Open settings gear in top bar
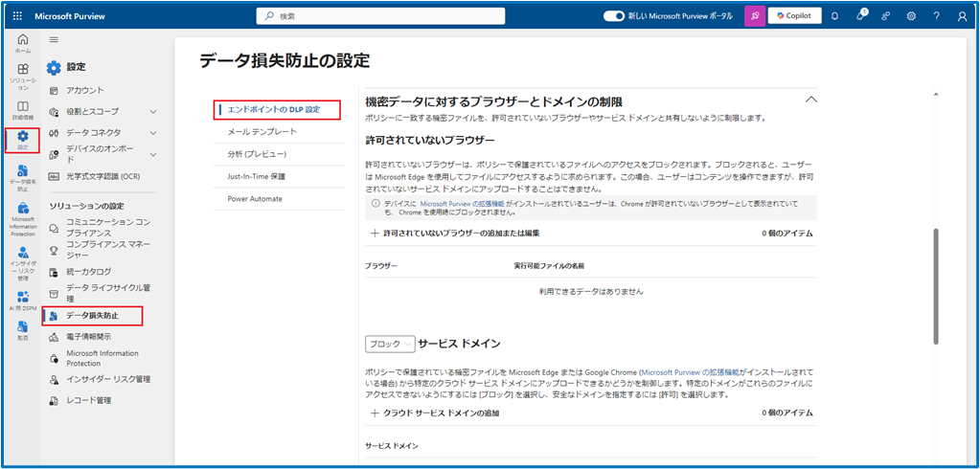Image resolution: width=980 pixels, height=469 pixels. (x=911, y=16)
